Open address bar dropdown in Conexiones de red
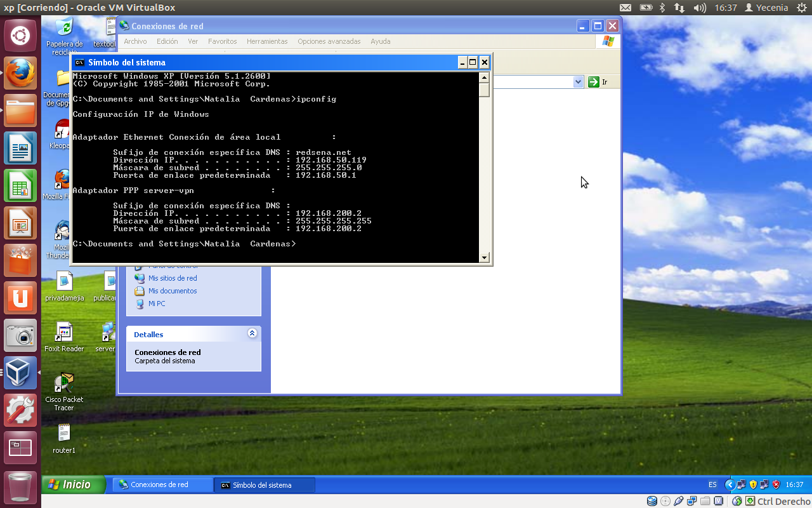The height and width of the screenshot is (508, 812). coord(578,82)
